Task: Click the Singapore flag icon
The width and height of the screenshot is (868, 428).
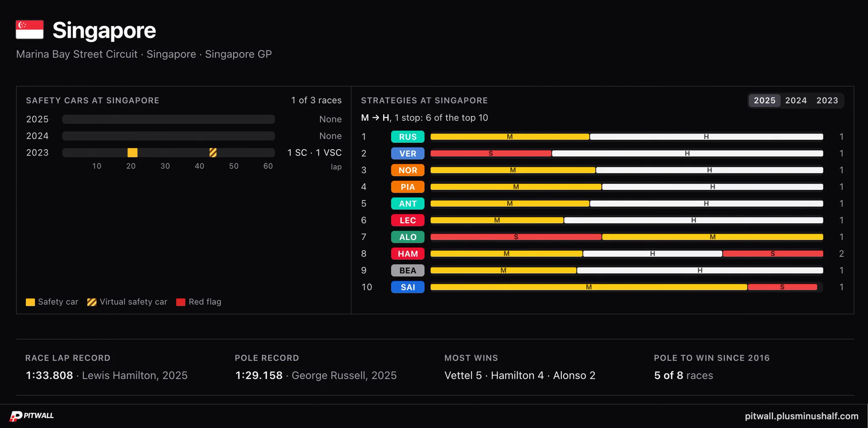Action: (30, 30)
